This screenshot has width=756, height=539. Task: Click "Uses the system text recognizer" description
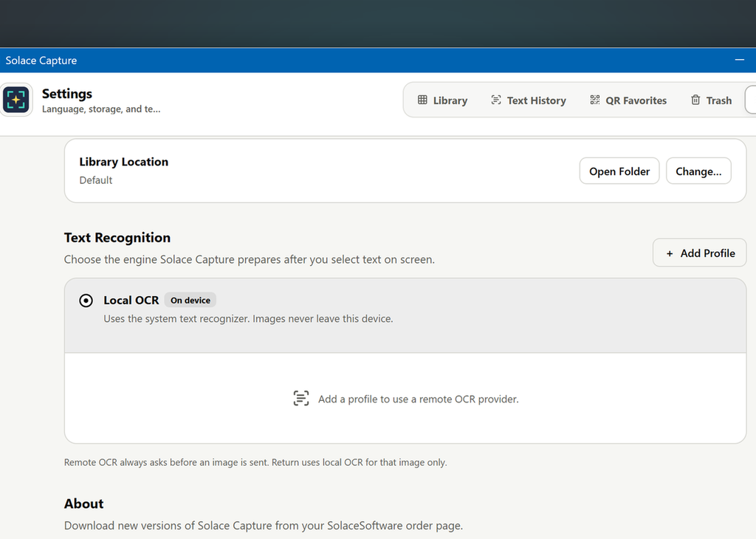tap(248, 319)
